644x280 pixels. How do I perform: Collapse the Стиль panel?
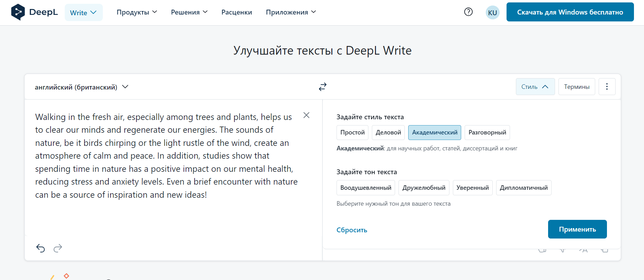(535, 87)
